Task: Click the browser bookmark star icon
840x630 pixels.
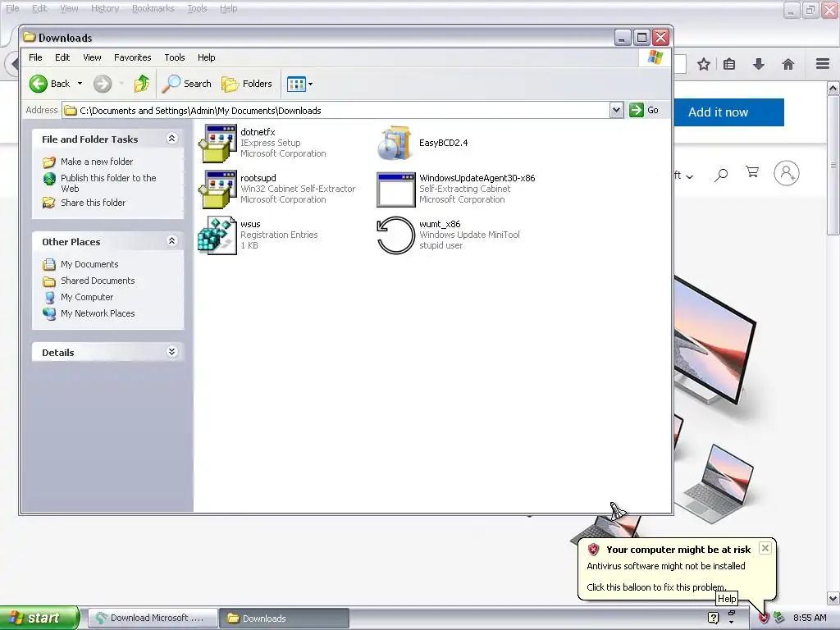Action: pyautogui.click(x=703, y=65)
